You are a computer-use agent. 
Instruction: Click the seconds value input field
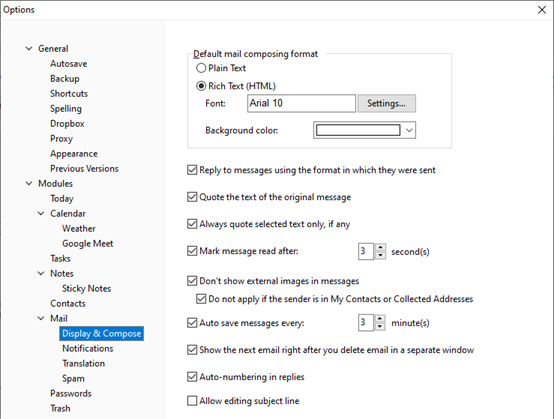(x=366, y=252)
